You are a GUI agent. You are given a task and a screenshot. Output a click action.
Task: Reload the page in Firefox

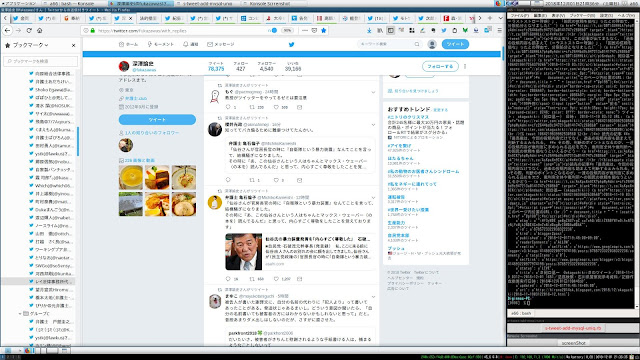point(29,31)
